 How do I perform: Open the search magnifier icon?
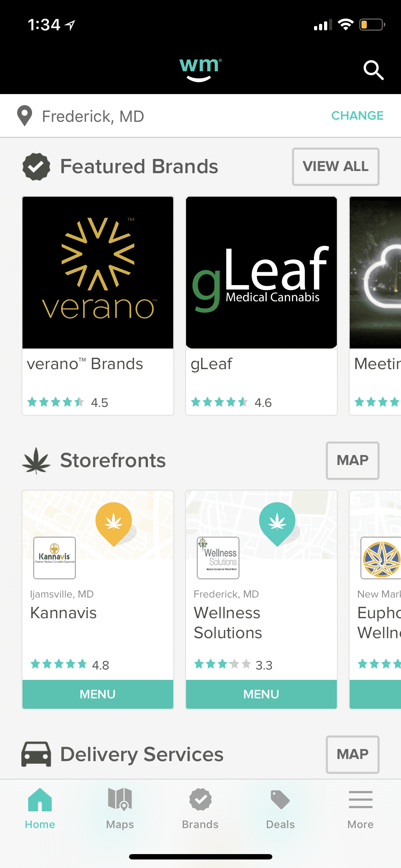[x=373, y=70]
